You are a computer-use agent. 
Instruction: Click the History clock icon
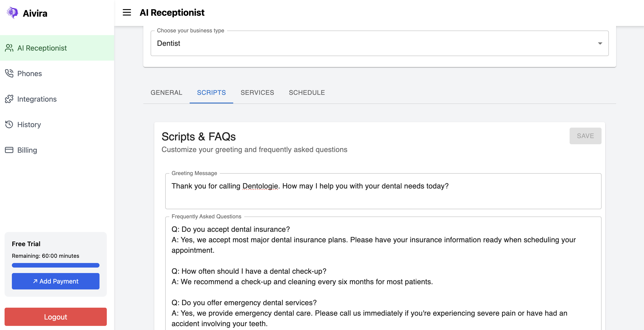pyautogui.click(x=9, y=124)
